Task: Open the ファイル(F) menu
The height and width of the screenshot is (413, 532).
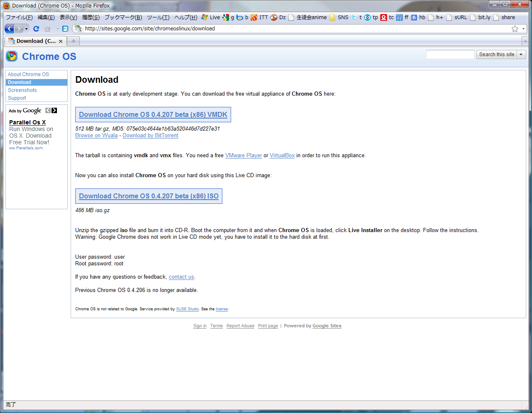Action: click(x=19, y=17)
